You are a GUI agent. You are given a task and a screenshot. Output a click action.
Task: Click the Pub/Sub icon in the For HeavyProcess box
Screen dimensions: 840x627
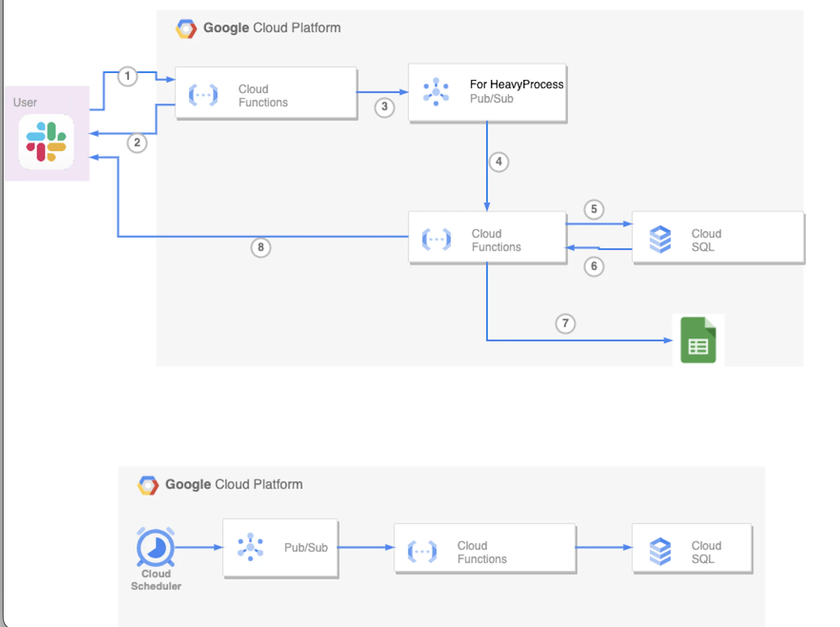[x=436, y=91]
